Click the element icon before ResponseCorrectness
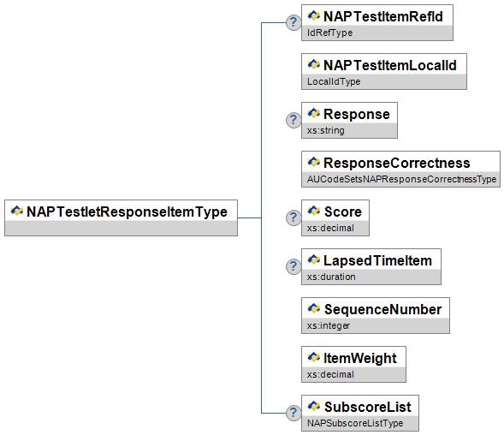Screen dimensions: 504x435 314,162
